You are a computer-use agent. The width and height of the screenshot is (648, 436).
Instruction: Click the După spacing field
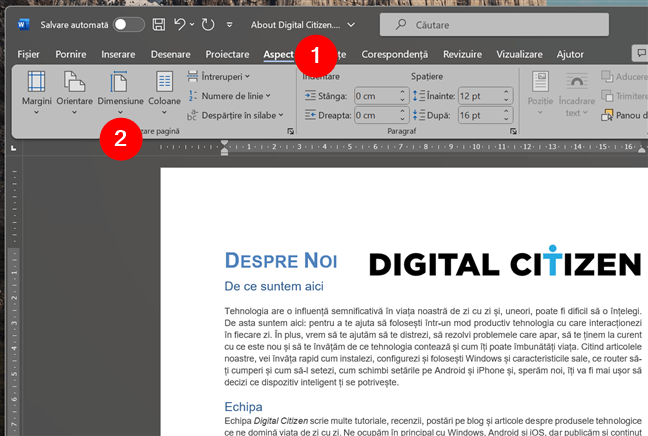coord(480,115)
